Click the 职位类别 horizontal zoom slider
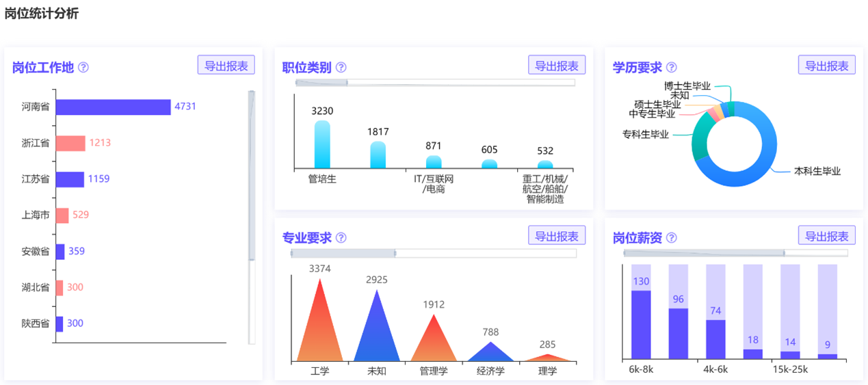868x385 pixels. (x=321, y=83)
